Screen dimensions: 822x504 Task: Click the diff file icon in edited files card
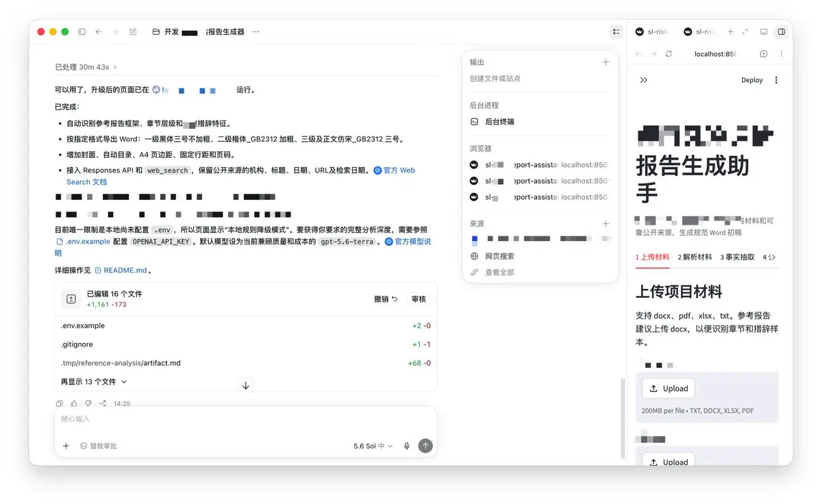point(71,299)
